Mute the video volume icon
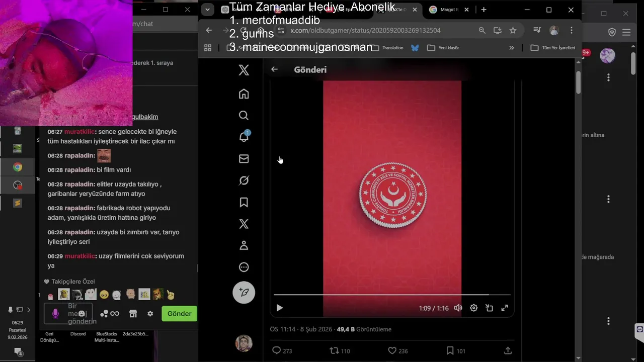644x362 pixels. pos(458,308)
